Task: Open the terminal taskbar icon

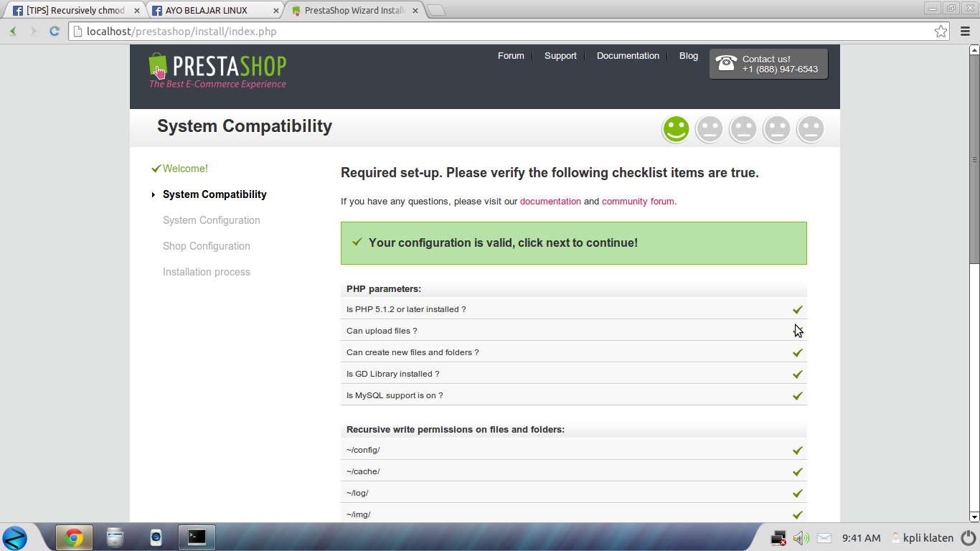Action: pos(197,537)
